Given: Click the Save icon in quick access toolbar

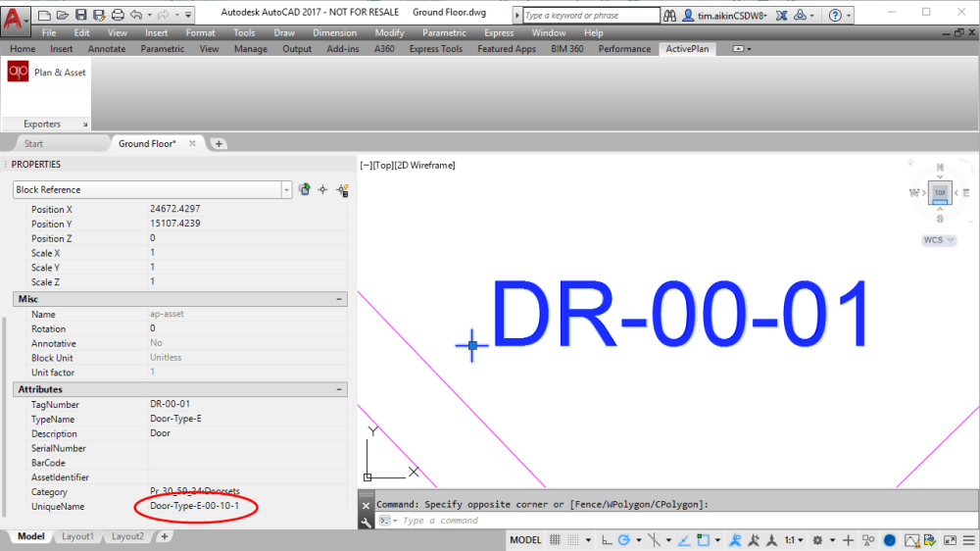Looking at the screenshot, I should point(81,15).
